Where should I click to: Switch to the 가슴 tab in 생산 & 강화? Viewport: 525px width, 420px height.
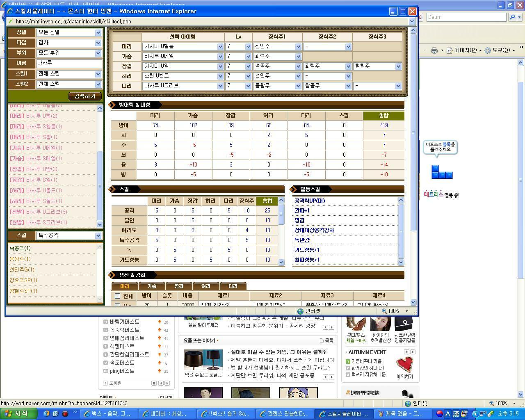point(152,285)
